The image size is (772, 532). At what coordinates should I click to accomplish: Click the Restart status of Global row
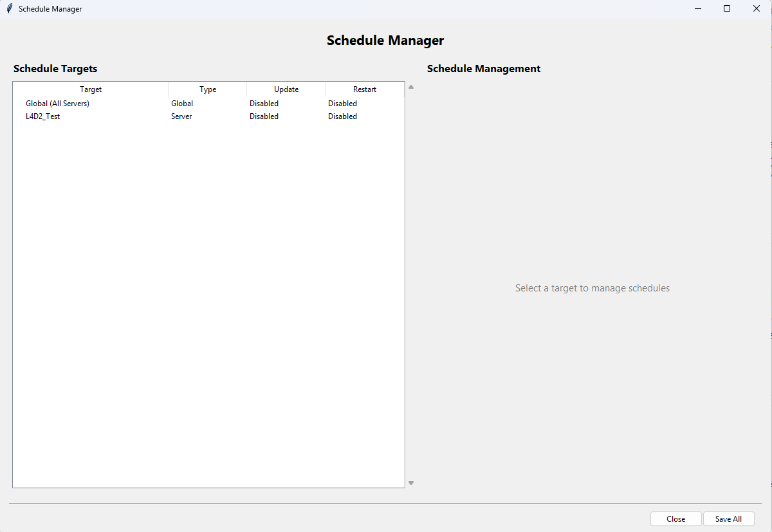[x=342, y=104]
